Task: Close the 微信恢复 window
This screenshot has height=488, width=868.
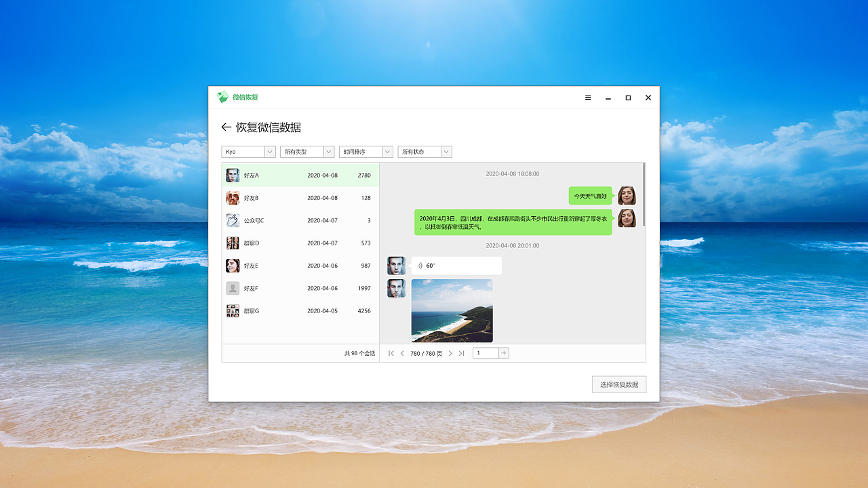Action: pyautogui.click(x=648, y=98)
